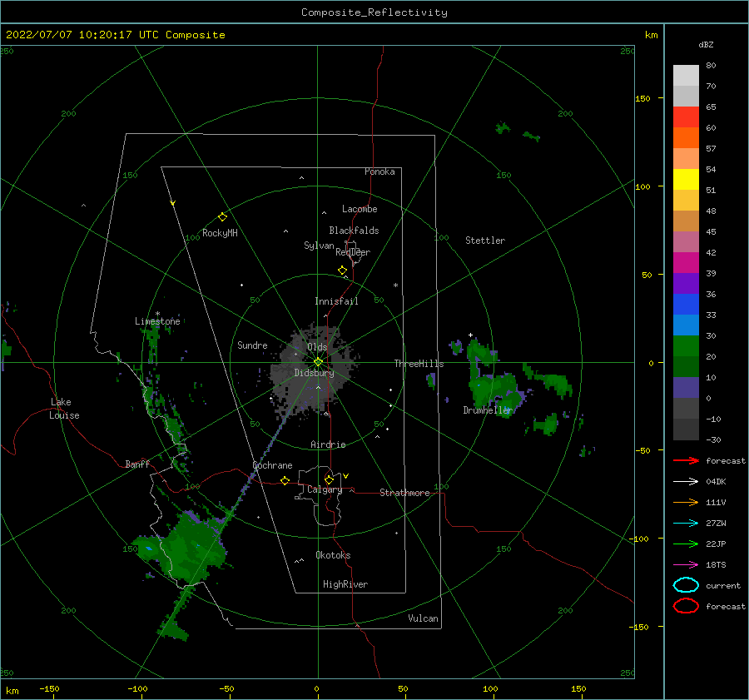The width and height of the screenshot is (749, 700).
Task: Click the Okotoks label
Action: pyautogui.click(x=333, y=555)
